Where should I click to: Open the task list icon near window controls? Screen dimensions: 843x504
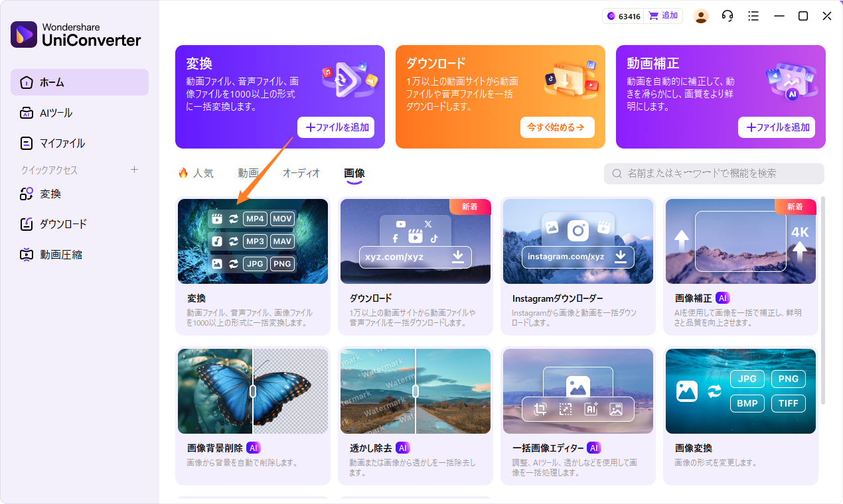tap(753, 15)
